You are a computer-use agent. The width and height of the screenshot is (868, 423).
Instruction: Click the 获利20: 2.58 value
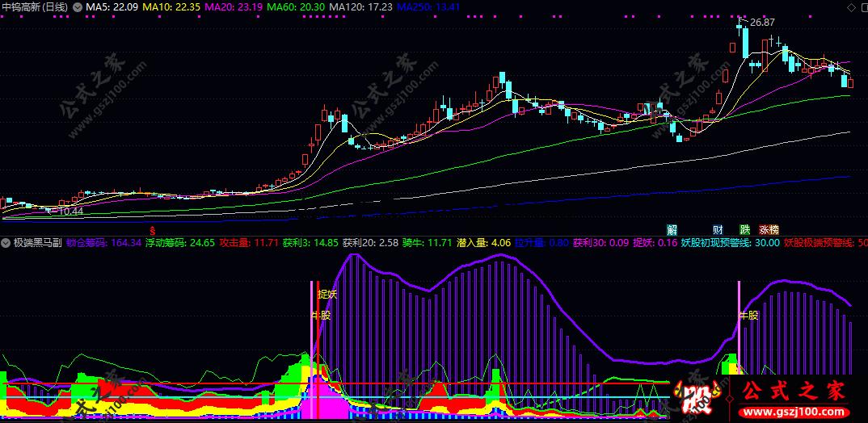pyautogui.click(x=370, y=242)
